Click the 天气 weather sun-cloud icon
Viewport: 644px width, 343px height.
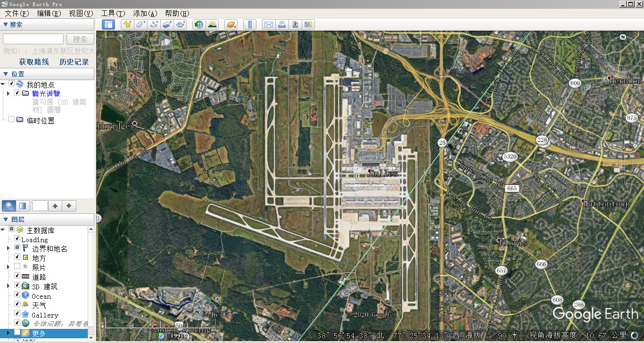25,305
